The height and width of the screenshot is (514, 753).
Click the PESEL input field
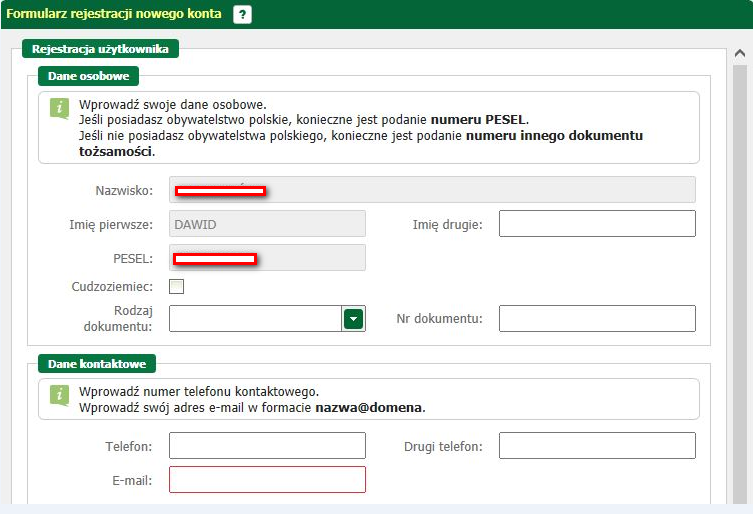coord(267,258)
